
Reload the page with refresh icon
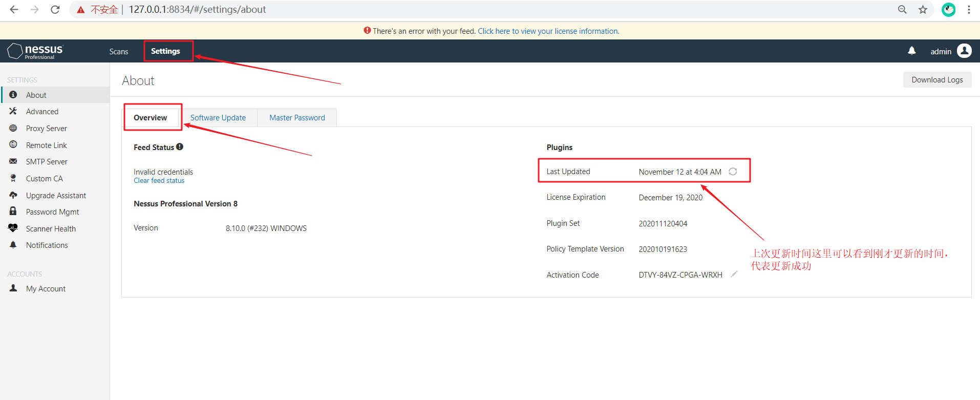[x=55, y=10]
